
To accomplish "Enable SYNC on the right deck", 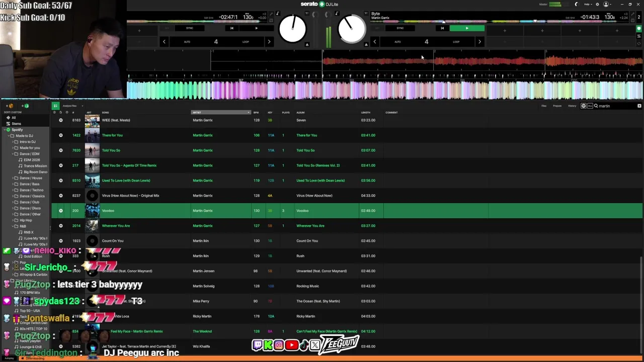I will [400, 28].
